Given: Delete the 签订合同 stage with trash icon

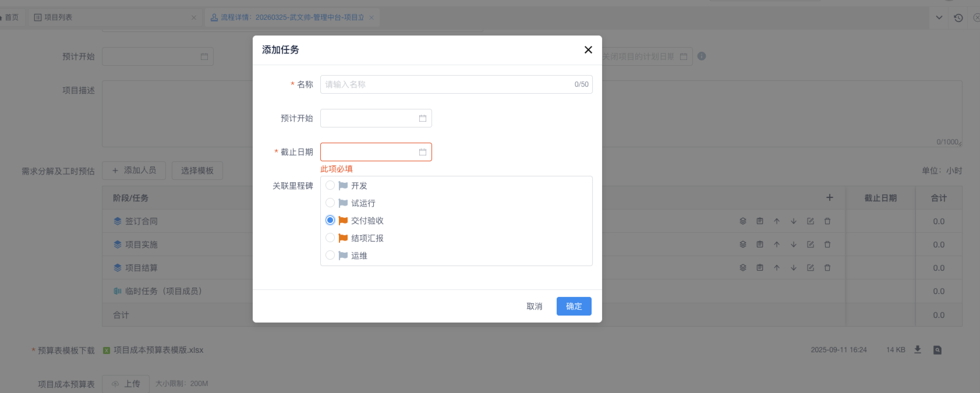Looking at the screenshot, I should (x=827, y=221).
